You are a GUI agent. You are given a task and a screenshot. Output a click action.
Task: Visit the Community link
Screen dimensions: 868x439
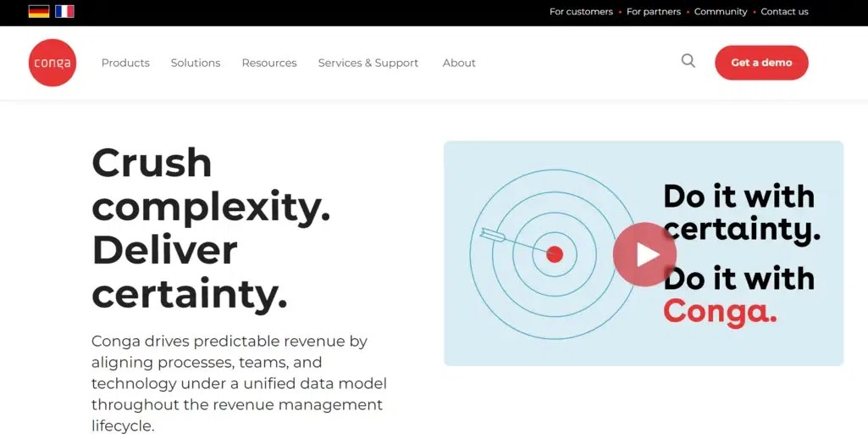pos(721,12)
